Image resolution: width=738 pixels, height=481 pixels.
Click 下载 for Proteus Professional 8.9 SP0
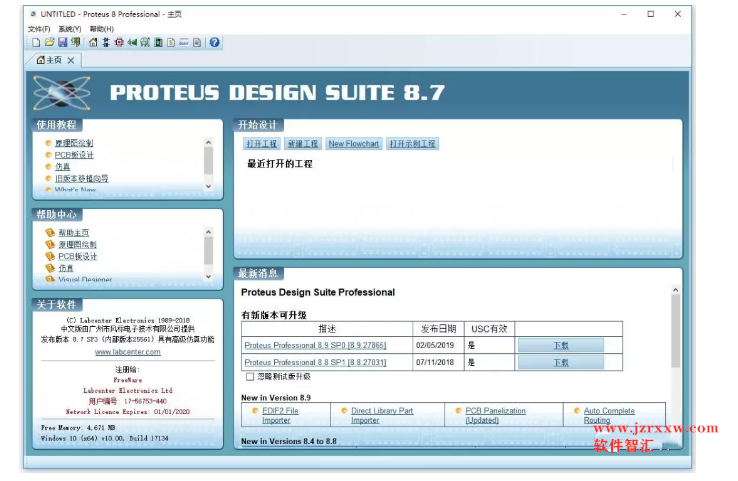click(x=561, y=345)
